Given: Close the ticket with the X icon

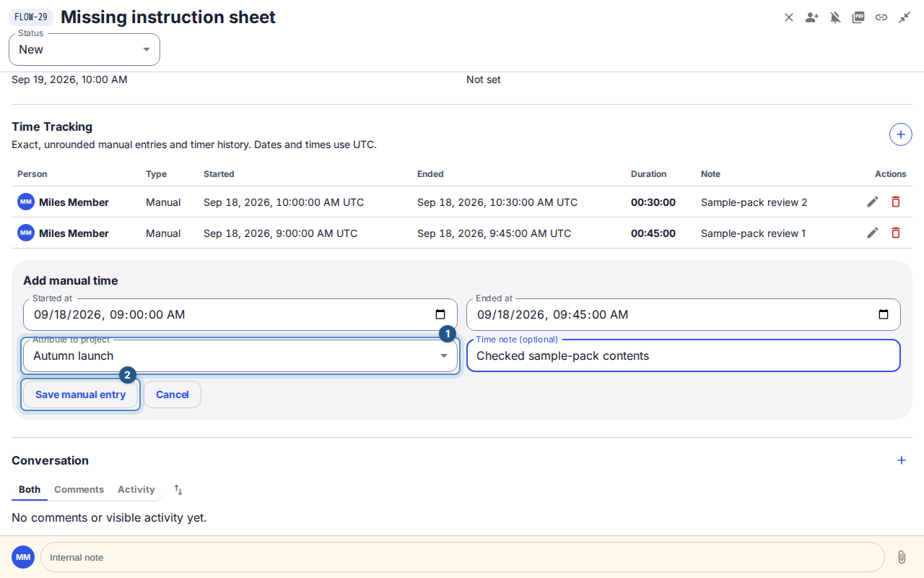Looking at the screenshot, I should tap(789, 17).
